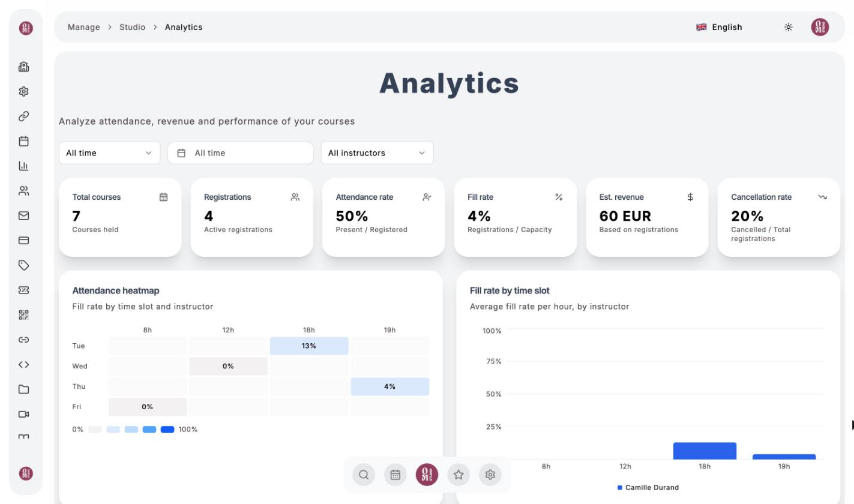The image size is (854, 504).
Task: Click the horizontal link sidebar icon
Action: 23,340
